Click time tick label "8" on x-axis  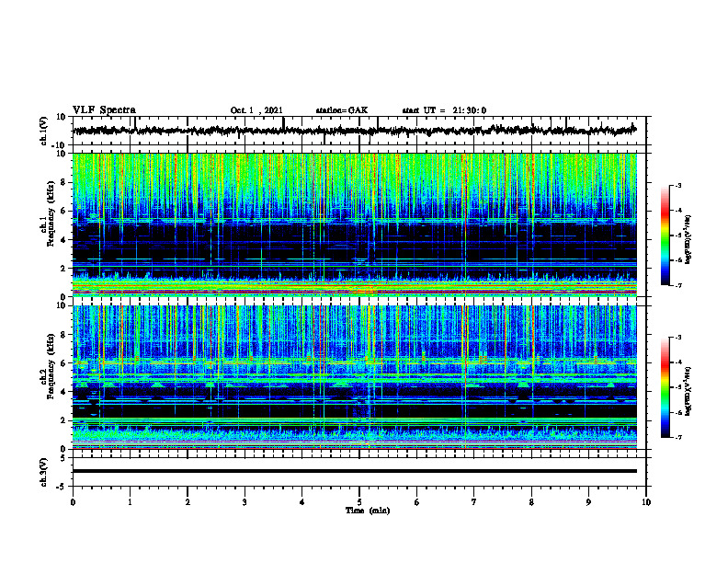pyautogui.click(x=531, y=502)
